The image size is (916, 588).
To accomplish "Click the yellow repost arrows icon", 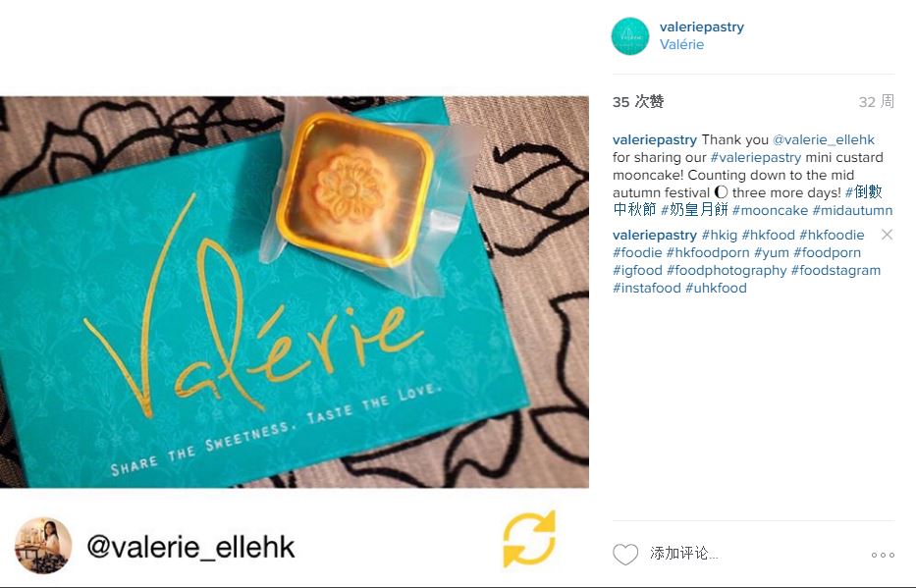I will pos(528,540).
